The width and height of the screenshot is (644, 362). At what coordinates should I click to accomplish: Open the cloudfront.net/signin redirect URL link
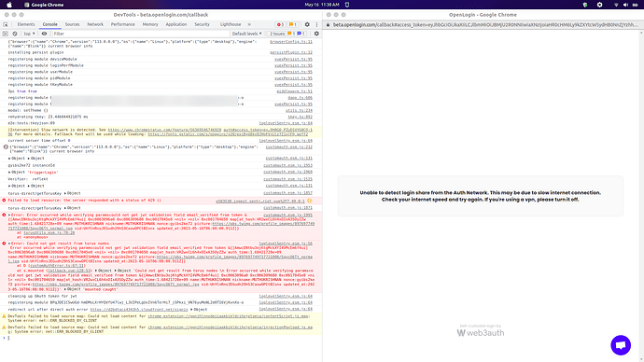tap(139, 310)
